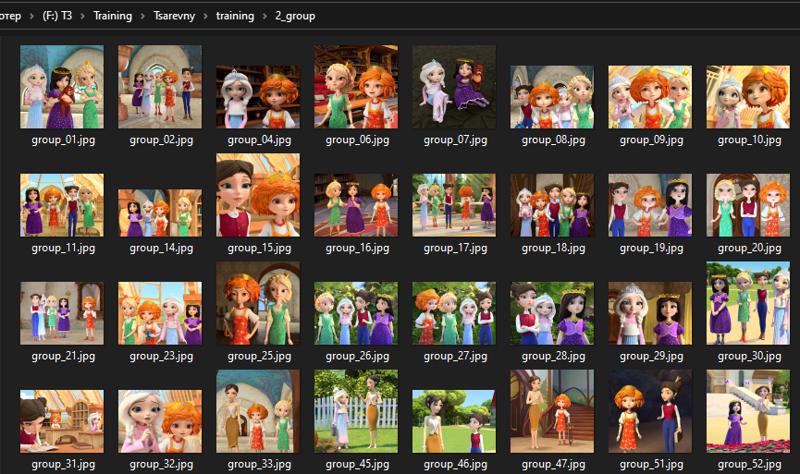Select the group_09.jpg thumbnail
800x474 pixels.
coord(650,96)
